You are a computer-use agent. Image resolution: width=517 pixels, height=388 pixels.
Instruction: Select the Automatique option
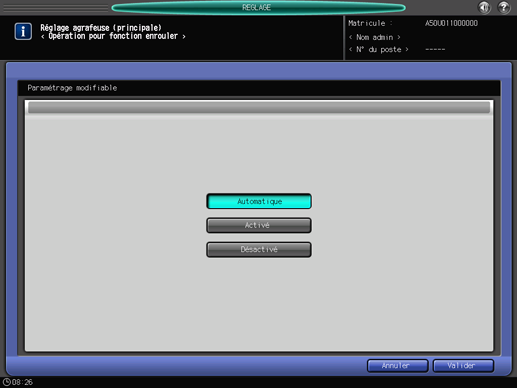click(x=259, y=201)
